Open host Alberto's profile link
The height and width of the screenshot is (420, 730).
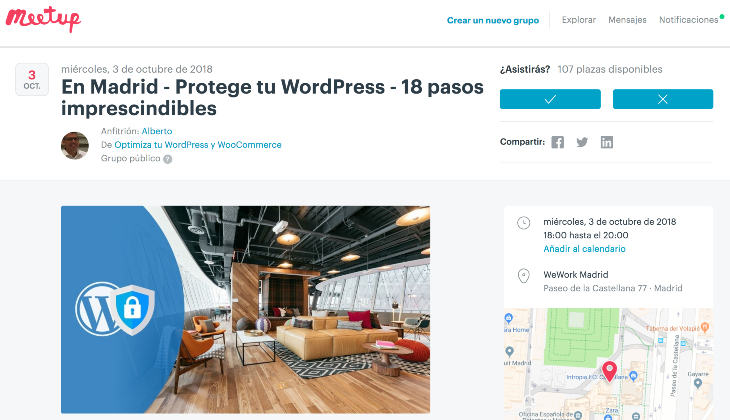tap(157, 131)
